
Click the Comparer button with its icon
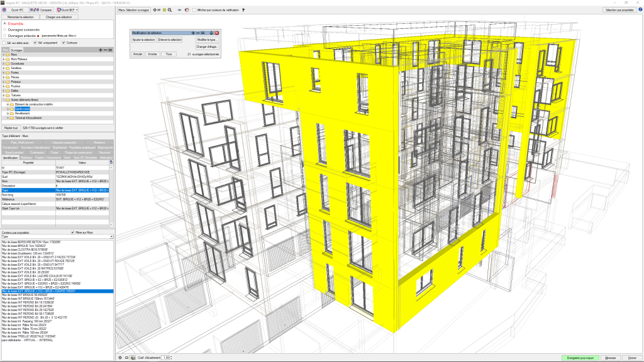pyautogui.click(x=42, y=10)
